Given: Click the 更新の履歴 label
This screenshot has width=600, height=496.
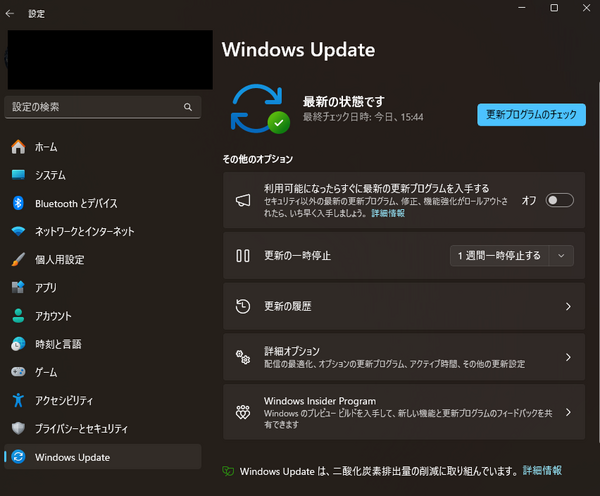Looking at the screenshot, I should pos(288,306).
